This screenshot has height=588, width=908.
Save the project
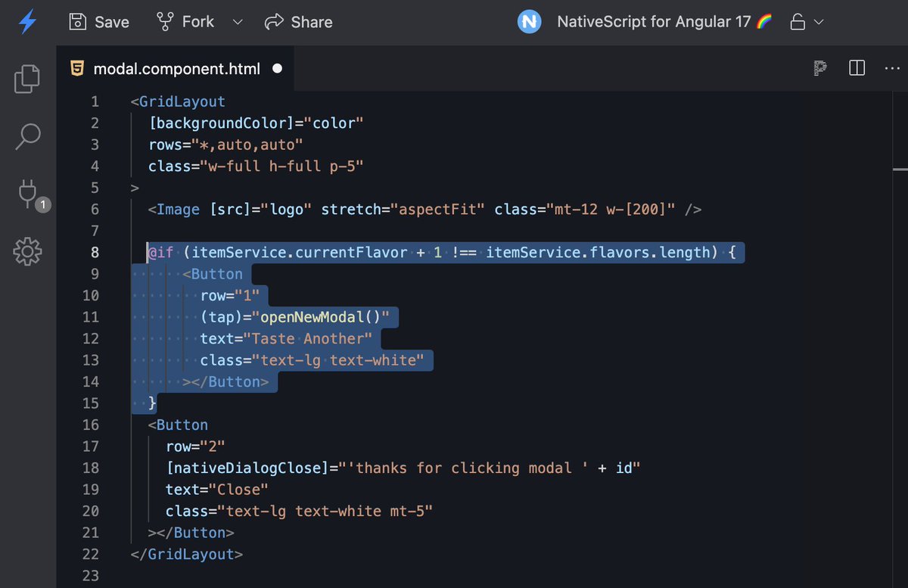(99, 22)
